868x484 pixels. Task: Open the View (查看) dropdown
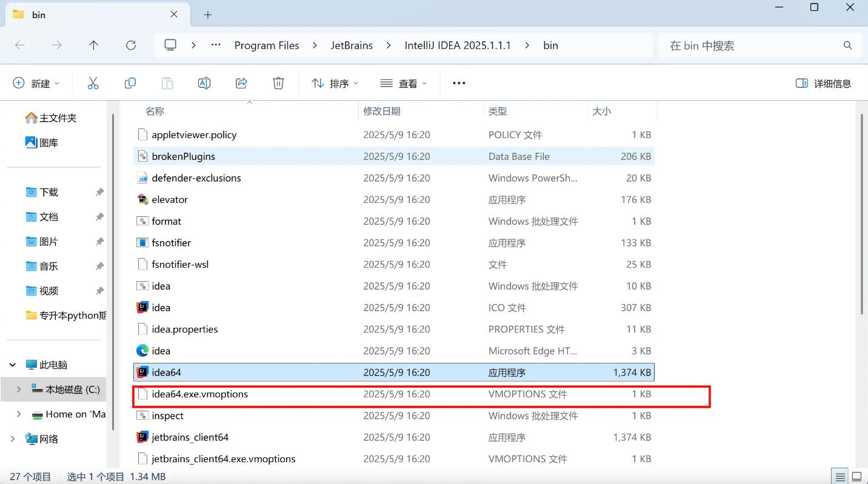click(x=404, y=83)
